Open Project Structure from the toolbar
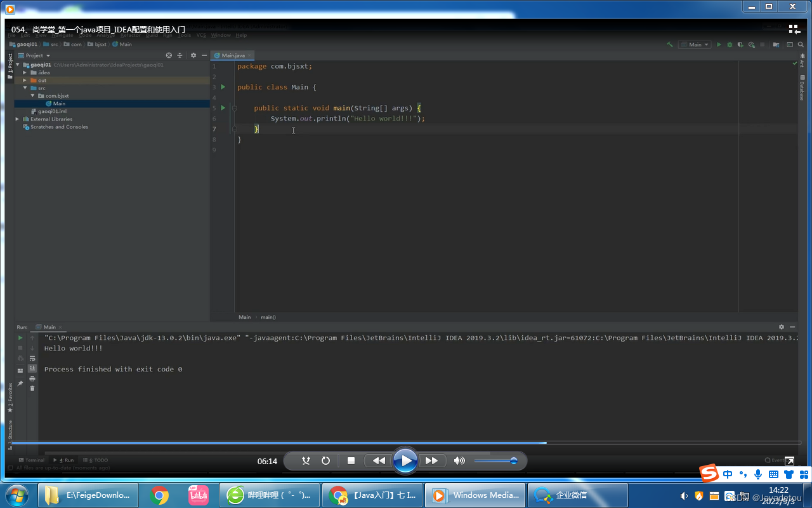 (x=776, y=44)
